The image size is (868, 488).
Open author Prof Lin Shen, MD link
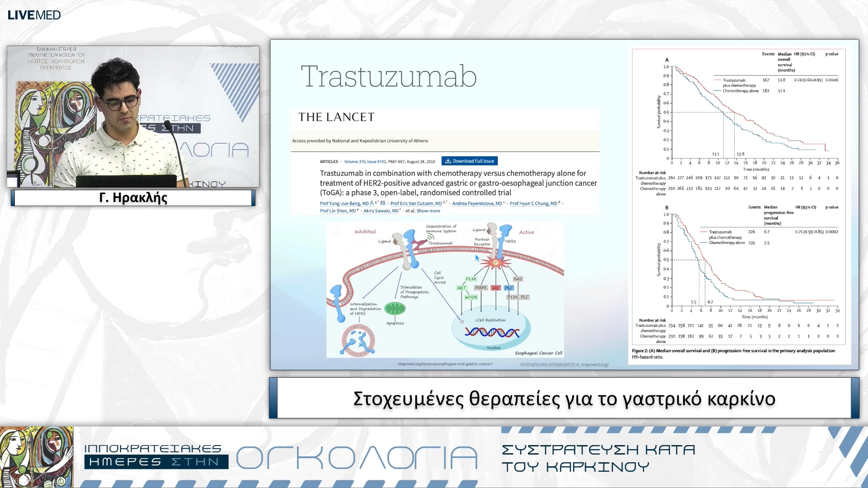point(338,211)
